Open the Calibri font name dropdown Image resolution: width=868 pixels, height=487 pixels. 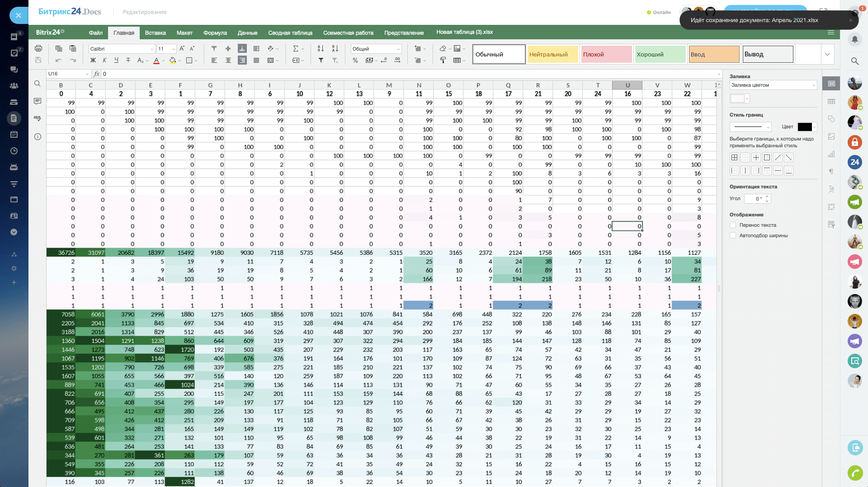(x=121, y=49)
